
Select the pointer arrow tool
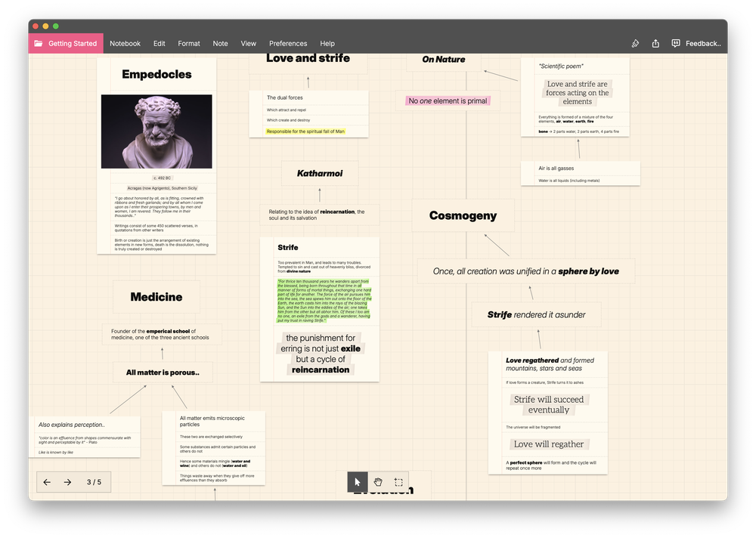(358, 481)
